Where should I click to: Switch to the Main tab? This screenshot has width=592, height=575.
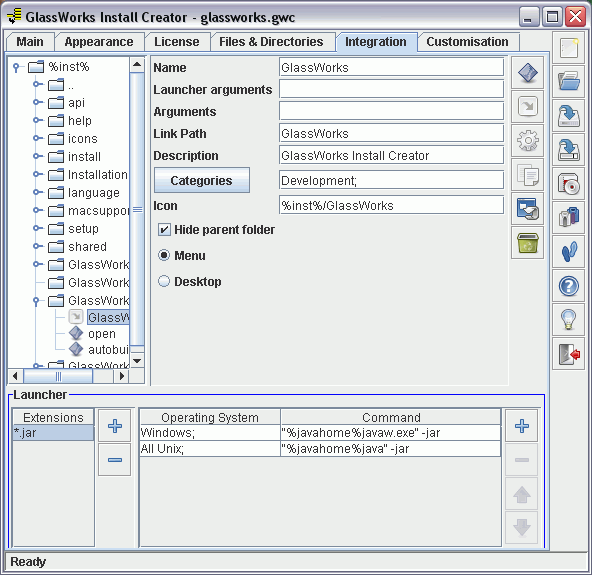(30, 42)
